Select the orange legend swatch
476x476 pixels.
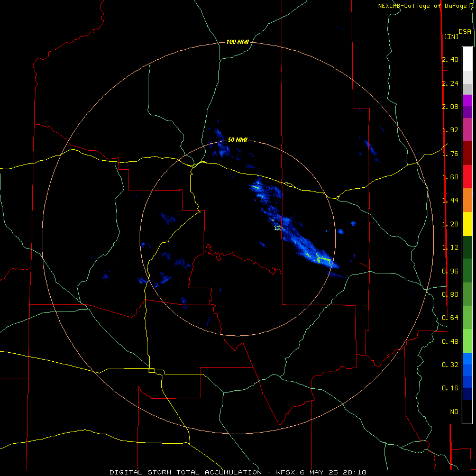point(467,200)
